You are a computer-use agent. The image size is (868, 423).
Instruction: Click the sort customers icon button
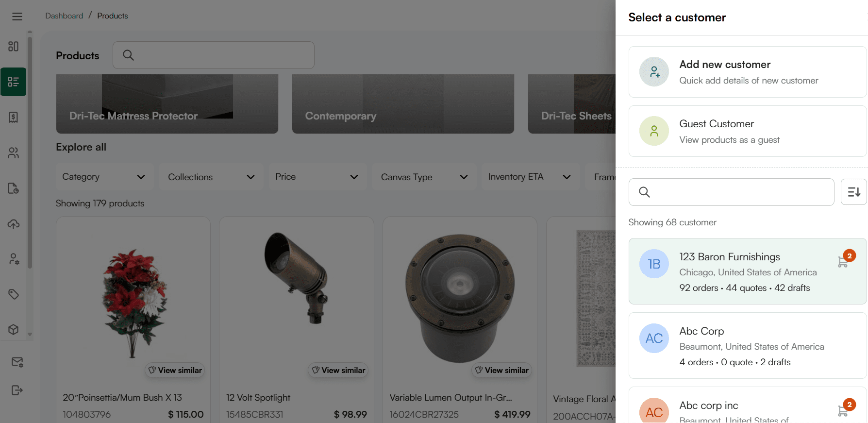[x=853, y=192]
